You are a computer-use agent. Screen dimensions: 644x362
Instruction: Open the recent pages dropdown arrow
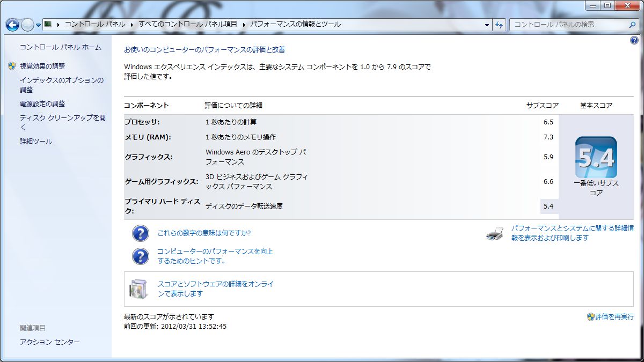click(x=38, y=25)
